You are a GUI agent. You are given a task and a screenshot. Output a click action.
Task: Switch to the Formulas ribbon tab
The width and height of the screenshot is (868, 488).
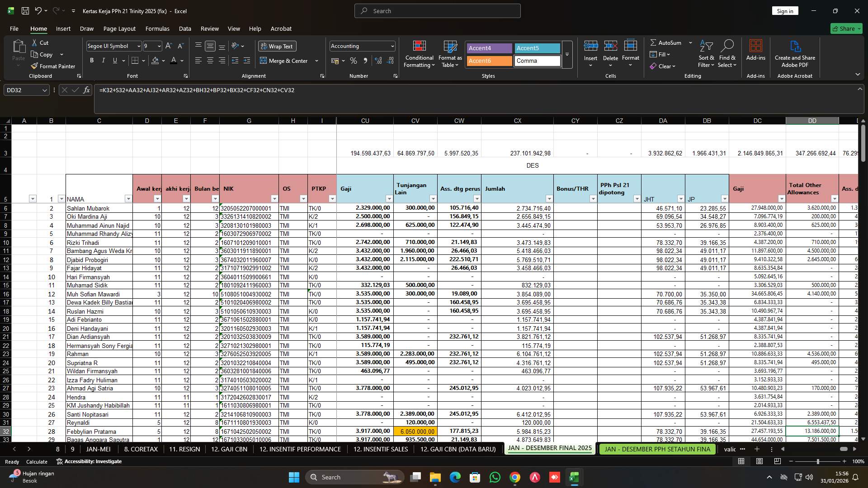(157, 28)
